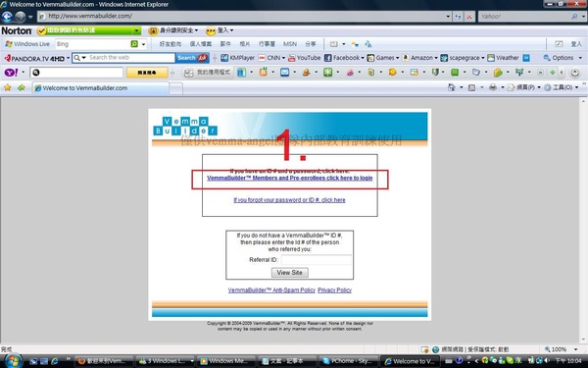Expand the Norton phishing protection dropdown
Viewport: 588px width, 368px height.
(136, 30)
